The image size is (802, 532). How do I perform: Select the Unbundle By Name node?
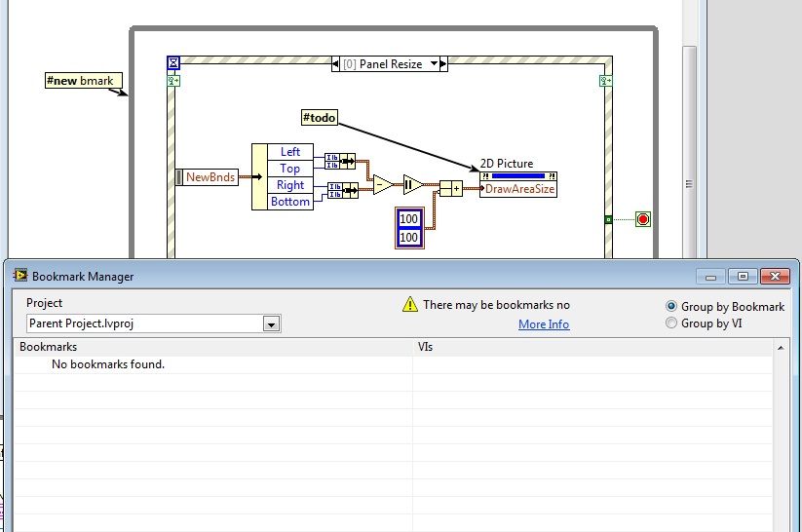tap(283, 177)
